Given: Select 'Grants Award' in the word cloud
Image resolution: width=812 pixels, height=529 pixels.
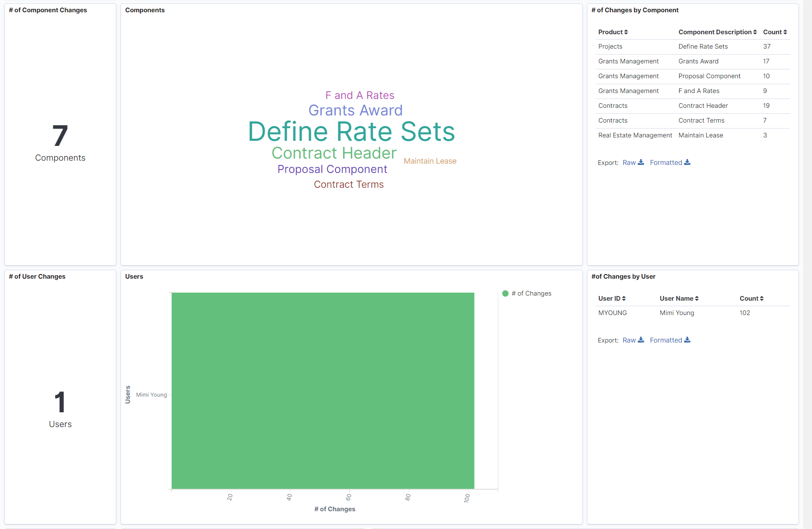Looking at the screenshot, I should tap(356, 110).
